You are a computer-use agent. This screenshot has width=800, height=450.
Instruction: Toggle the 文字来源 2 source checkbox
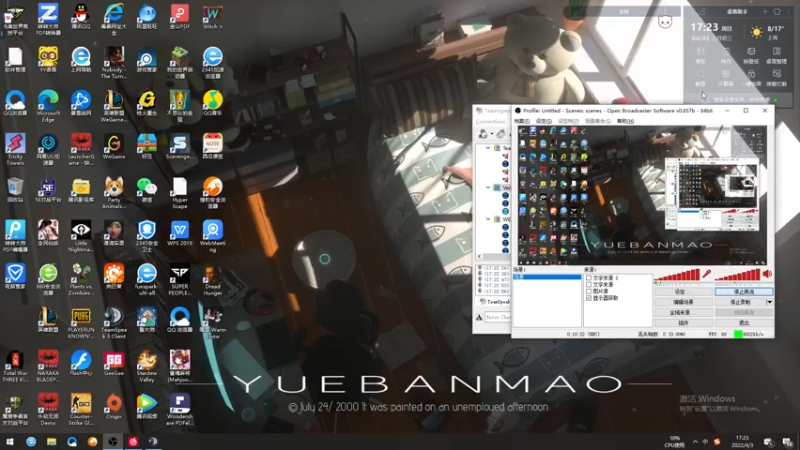point(589,278)
